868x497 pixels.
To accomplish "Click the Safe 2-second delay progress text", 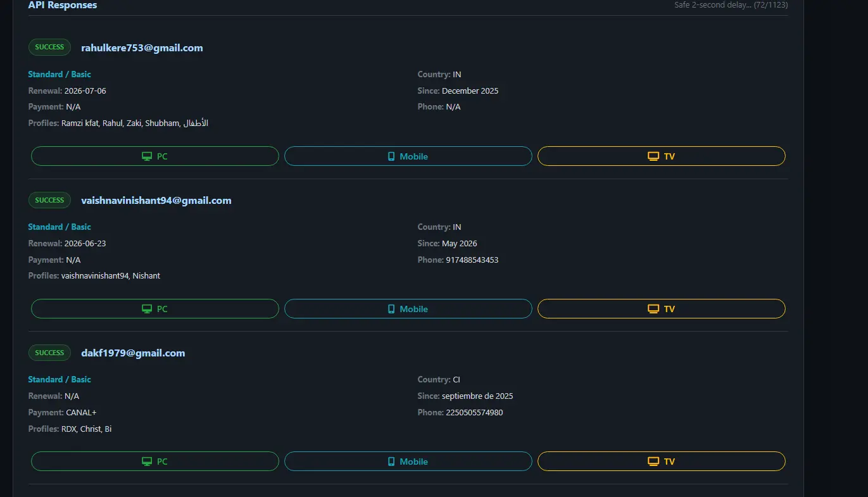I will pyautogui.click(x=731, y=5).
